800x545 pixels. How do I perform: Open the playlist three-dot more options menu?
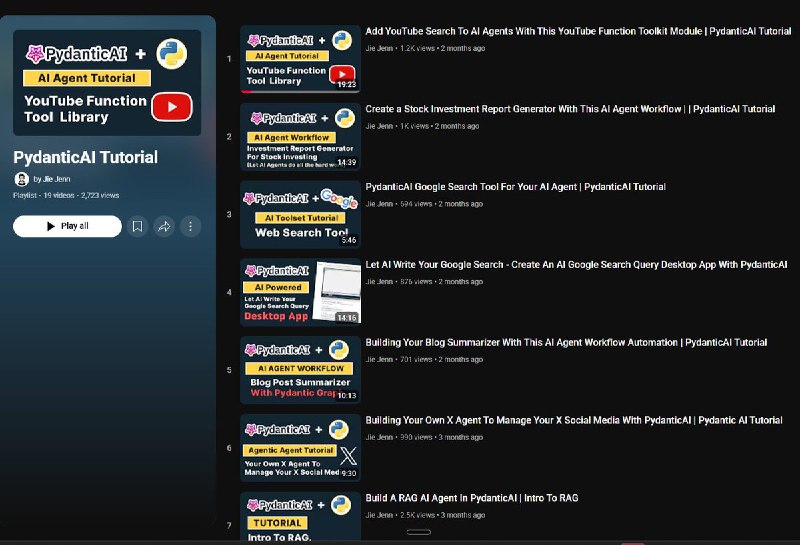pos(190,226)
